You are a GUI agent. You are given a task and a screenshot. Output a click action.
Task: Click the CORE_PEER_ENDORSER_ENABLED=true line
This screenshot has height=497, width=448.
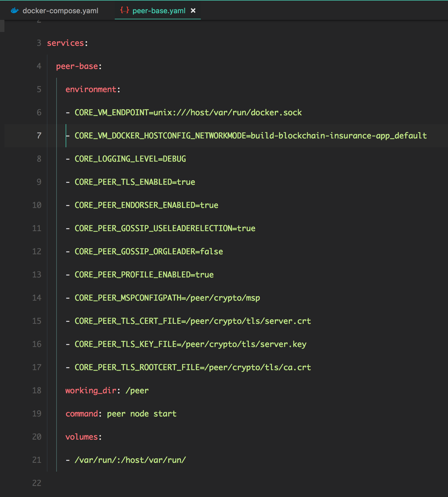(146, 205)
